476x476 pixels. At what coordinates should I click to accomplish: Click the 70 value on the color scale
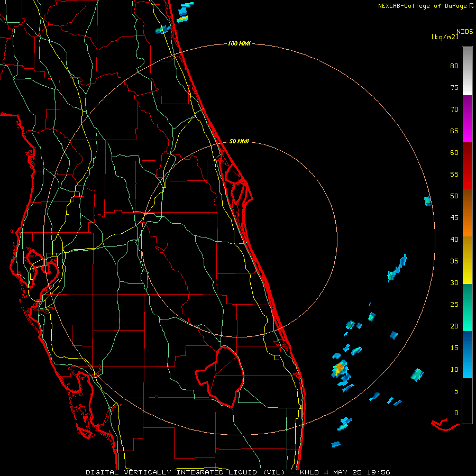click(454, 109)
